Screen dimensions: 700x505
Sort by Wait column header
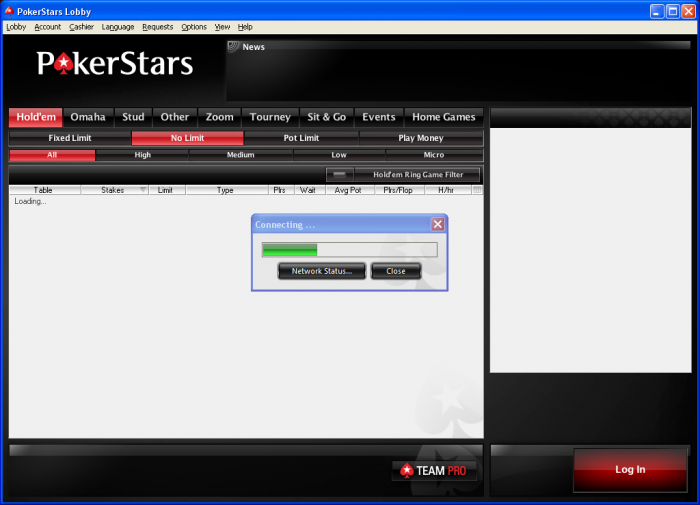[310, 190]
